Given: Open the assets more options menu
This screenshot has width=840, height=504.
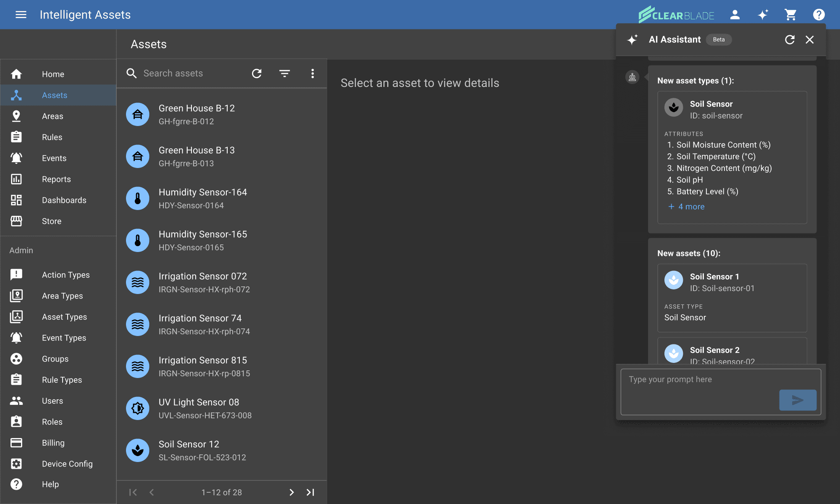Looking at the screenshot, I should [x=312, y=73].
